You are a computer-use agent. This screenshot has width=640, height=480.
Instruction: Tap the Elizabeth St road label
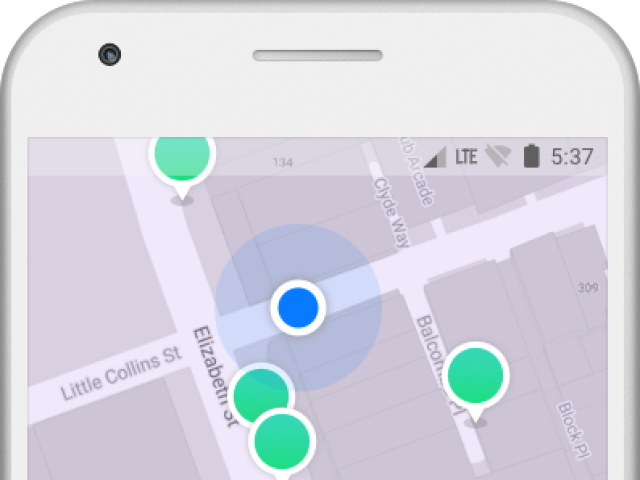[x=215, y=376]
